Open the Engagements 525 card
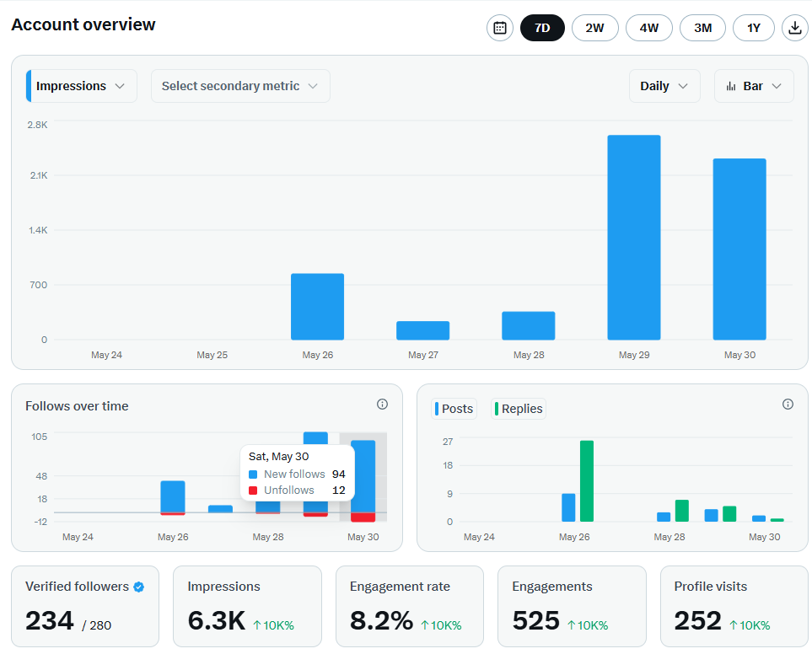This screenshot has width=812, height=654. 572,607
